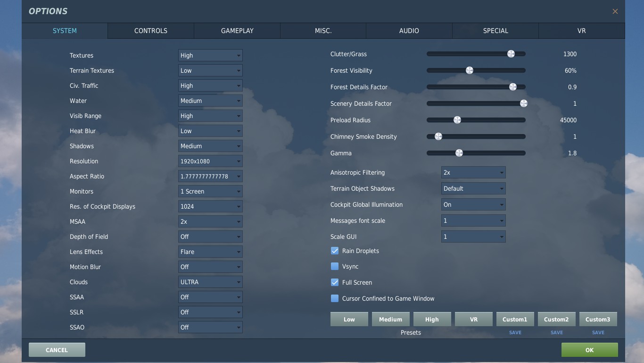This screenshot has width=644, height=363.
Task: Open the Textures dropdown
Action: tap(210, 55)
